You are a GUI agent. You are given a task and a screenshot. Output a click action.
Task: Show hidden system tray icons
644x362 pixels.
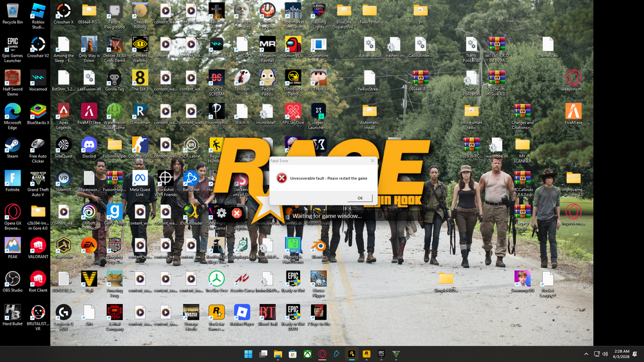(x=586, y=354)
